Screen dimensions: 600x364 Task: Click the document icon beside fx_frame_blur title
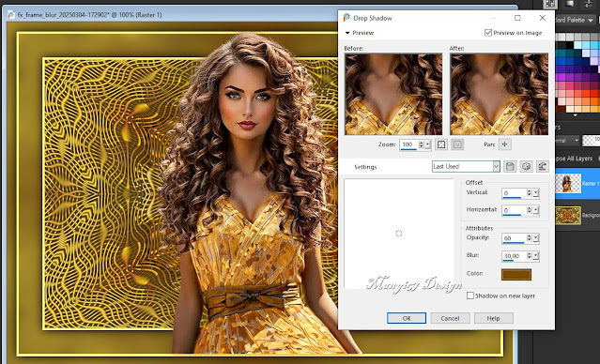[x=11, y=14]
